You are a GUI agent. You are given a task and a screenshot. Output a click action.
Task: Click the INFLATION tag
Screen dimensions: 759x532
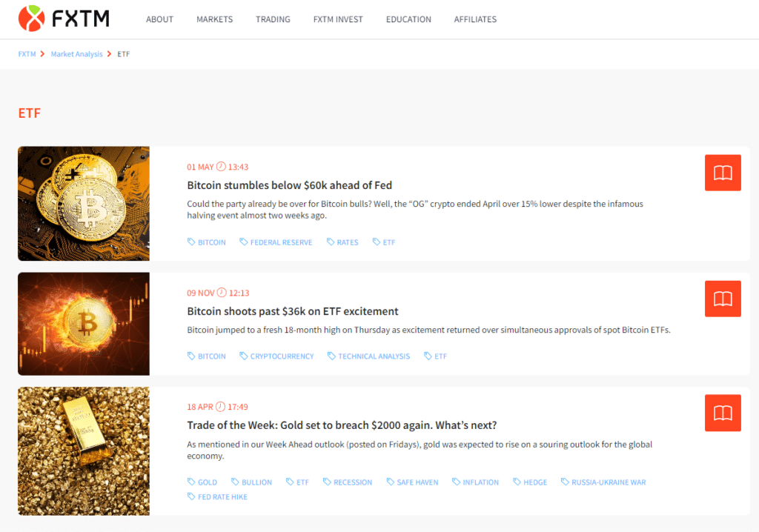click(475, 482)
